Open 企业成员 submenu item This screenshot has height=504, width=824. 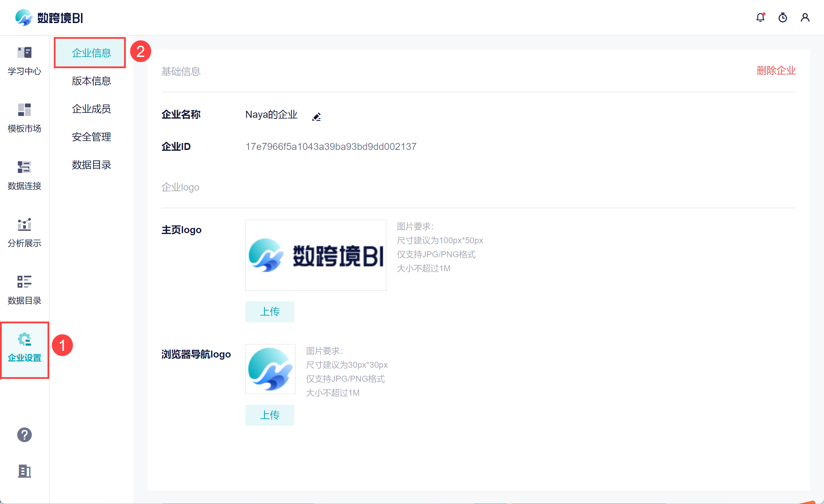91,109
